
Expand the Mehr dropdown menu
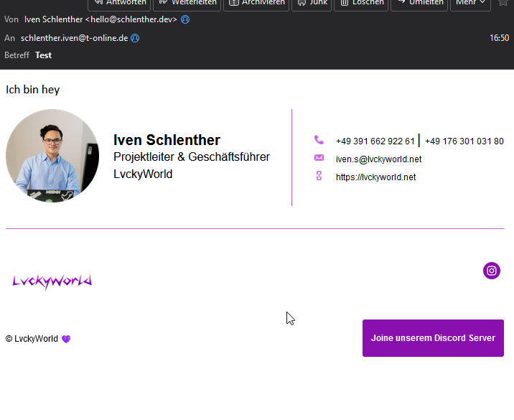click(470, 4)
